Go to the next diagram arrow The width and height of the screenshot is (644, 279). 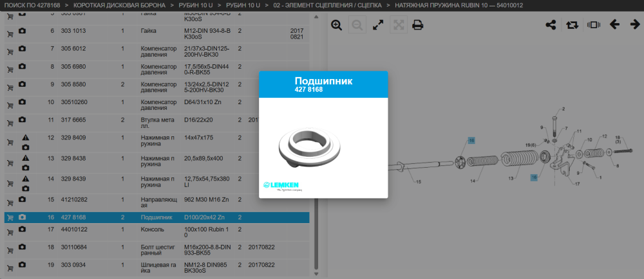635,24
